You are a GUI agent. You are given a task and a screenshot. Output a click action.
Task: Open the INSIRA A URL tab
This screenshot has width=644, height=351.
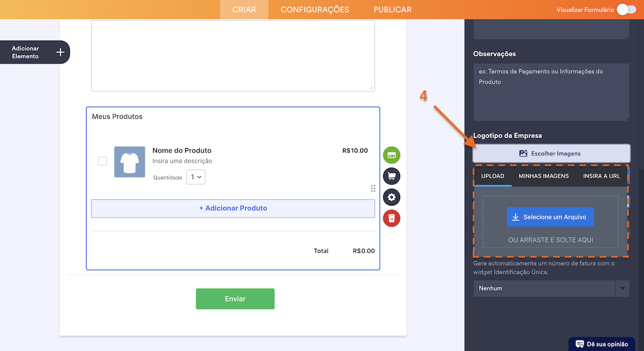(x=601, y=176)
